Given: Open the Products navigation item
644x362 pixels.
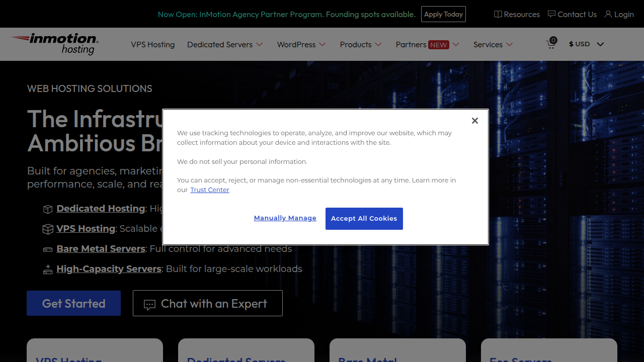Looking at the screenshot, I should [x=356, y=44].
